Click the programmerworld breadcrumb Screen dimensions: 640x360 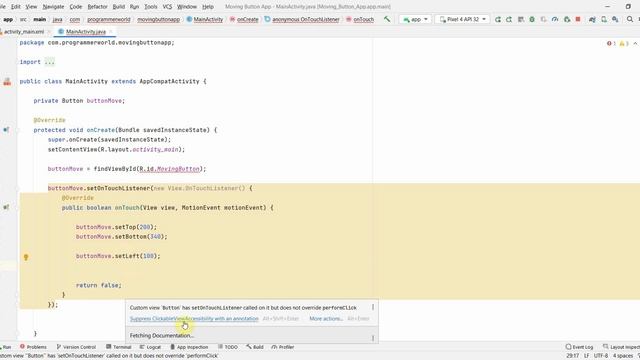(109, 19)
